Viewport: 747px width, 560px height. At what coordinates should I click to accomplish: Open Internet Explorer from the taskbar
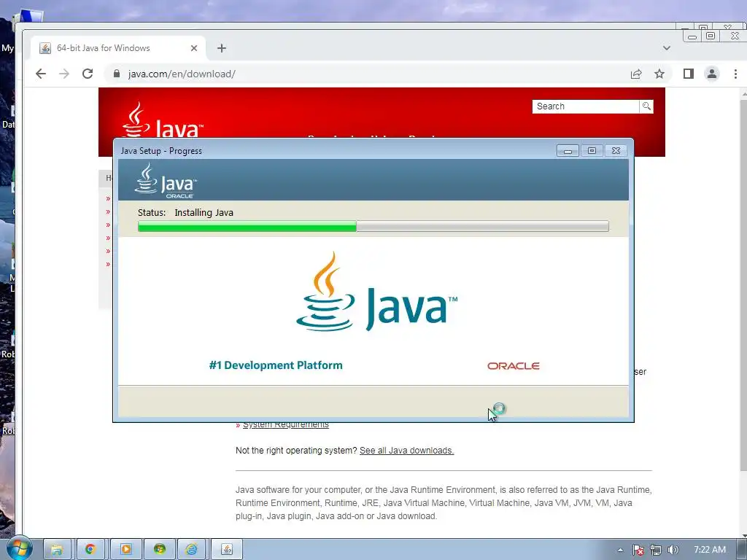pos(192,550)
